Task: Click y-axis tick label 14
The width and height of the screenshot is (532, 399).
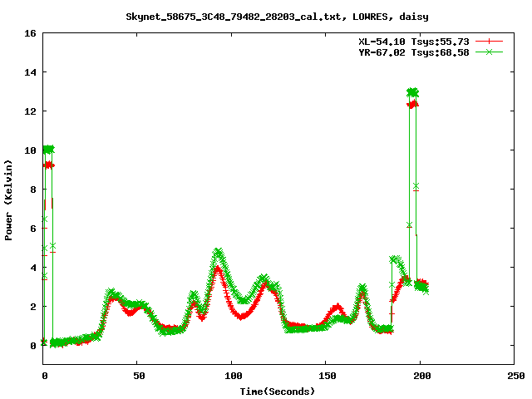Action: click(x=30, y=72)
